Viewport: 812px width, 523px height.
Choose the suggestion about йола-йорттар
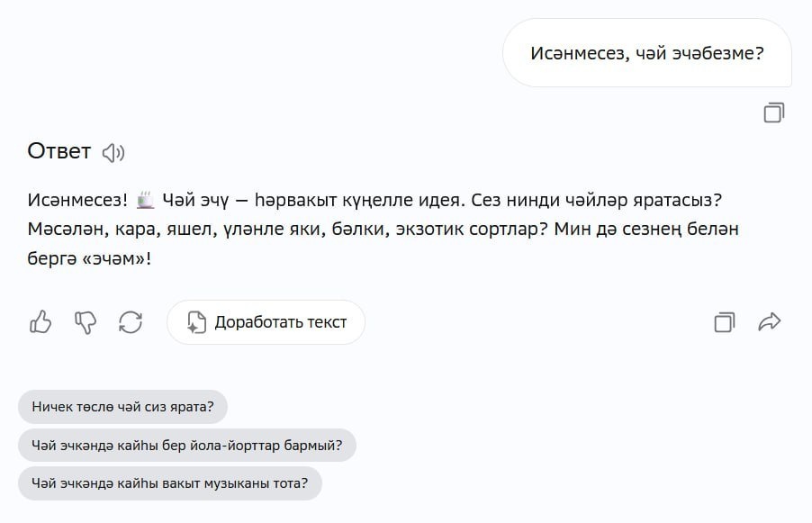[186, 446]
